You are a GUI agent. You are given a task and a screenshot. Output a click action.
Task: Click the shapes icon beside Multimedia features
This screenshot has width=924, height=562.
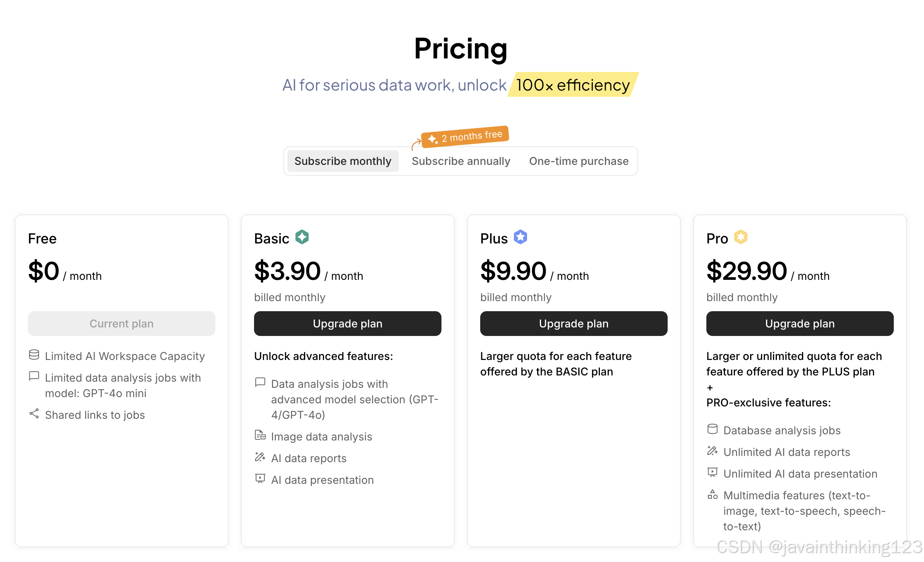(713, 494)
